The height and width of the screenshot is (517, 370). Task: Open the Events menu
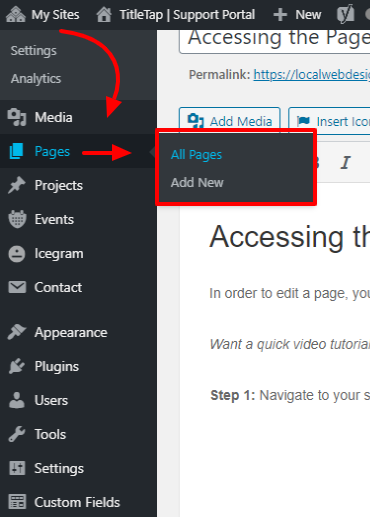(x=54, y=219)
